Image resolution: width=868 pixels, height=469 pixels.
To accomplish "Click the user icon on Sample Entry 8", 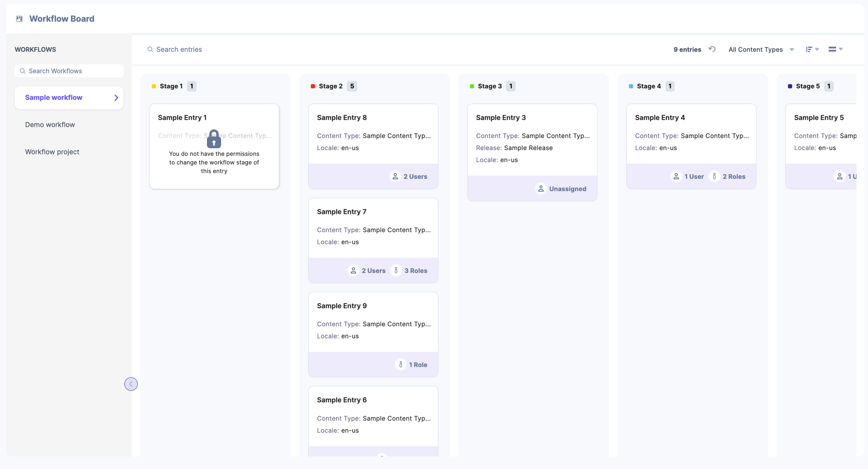I will pos(395,176).
